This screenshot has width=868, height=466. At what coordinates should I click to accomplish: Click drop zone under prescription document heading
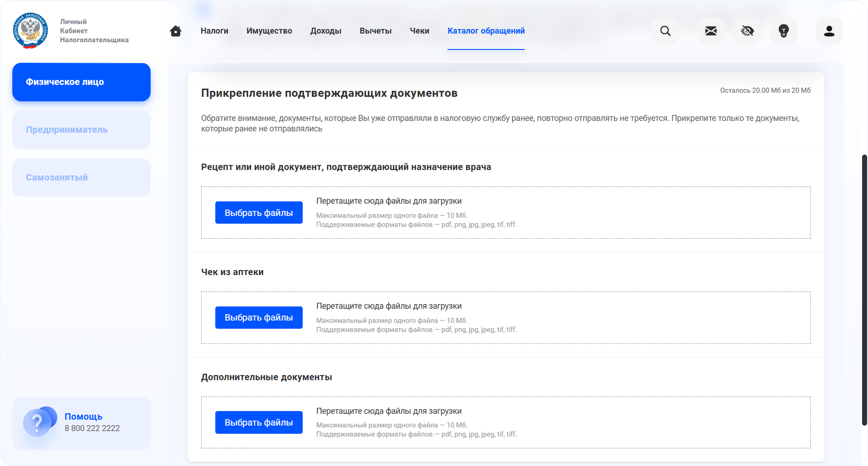coord(506,212)
